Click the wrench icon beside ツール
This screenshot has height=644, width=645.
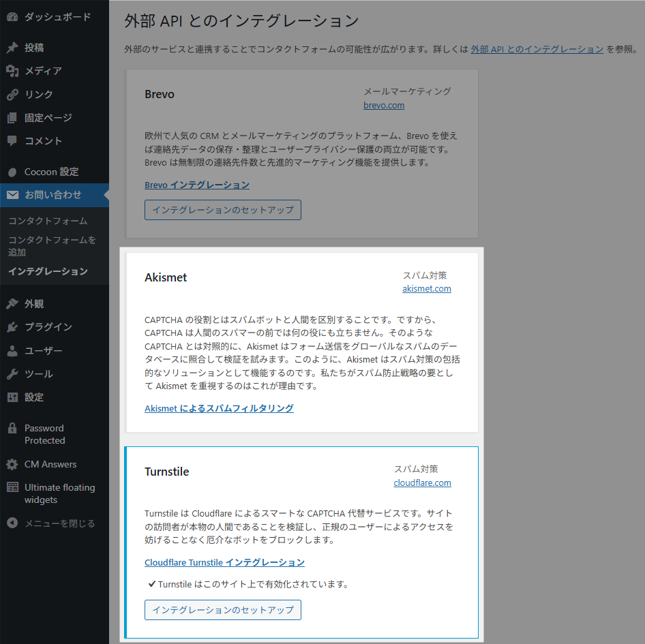click(x=12, y=374)
